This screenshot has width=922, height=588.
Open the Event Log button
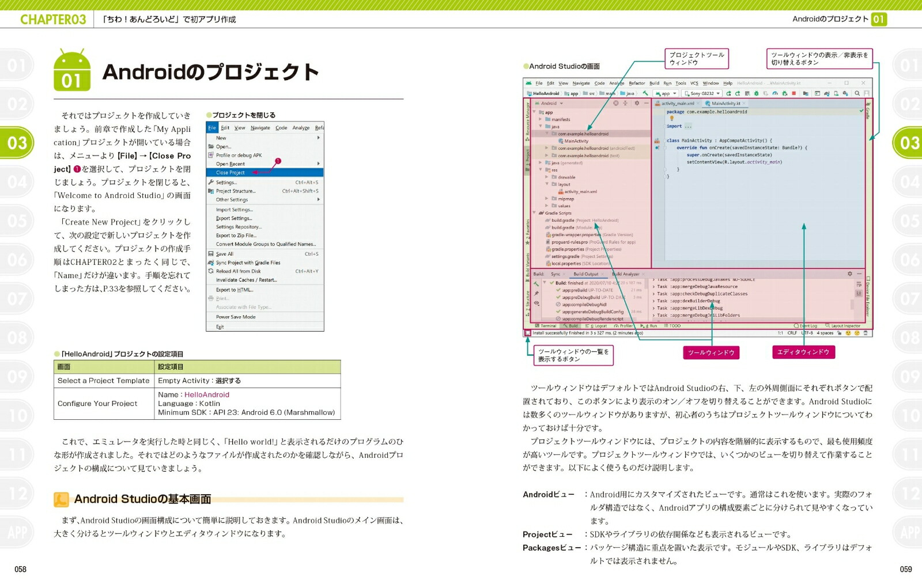[805, 326]
